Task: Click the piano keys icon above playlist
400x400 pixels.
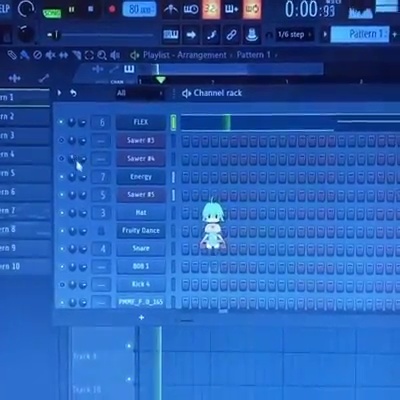Action: (129, 69)
